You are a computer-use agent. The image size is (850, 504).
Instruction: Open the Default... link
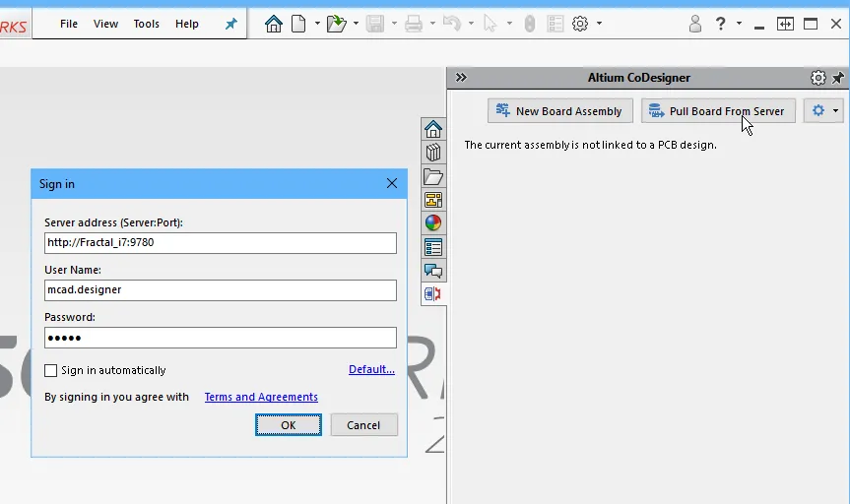371,369
